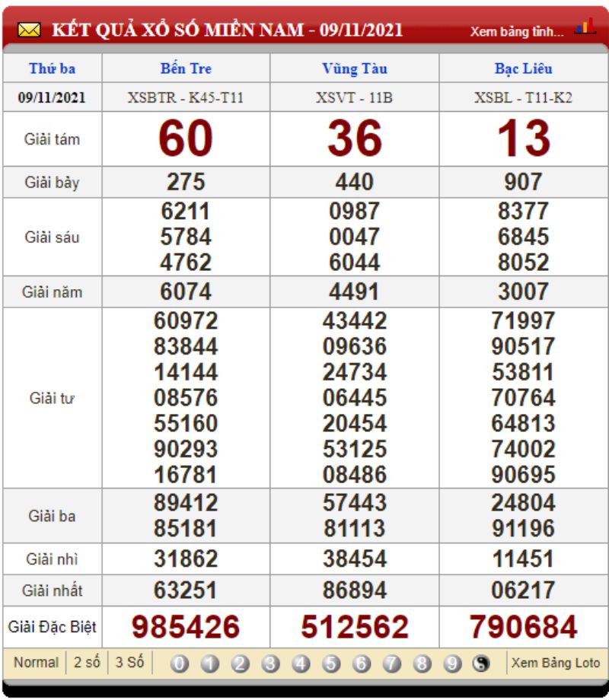Select giải tư number 24734
The image size is (609, 700).
355,372
